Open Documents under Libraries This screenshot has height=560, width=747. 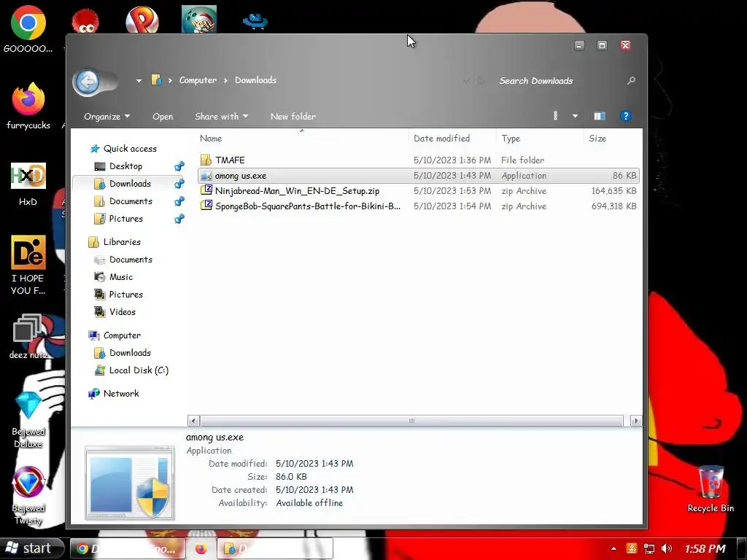[131, 260]
